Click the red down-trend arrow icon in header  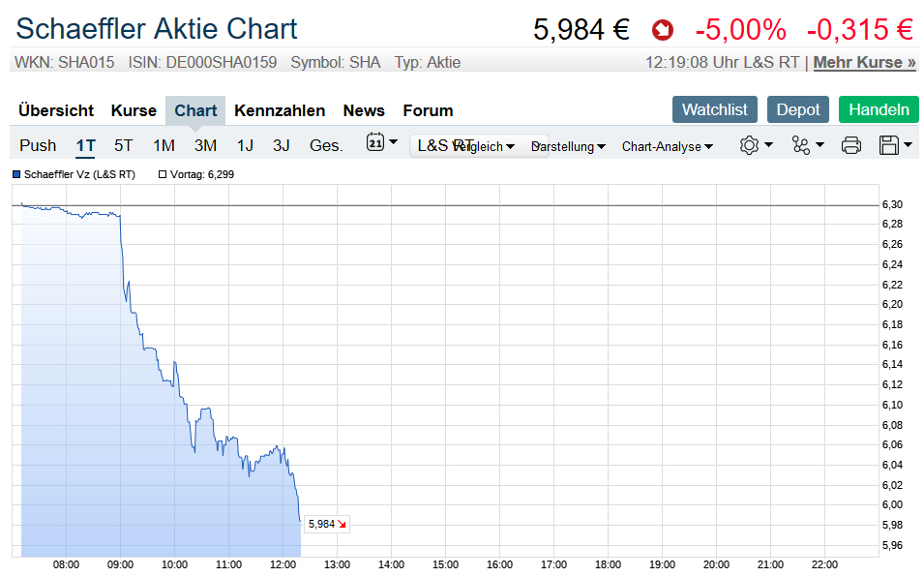pyautogui.click(x=663, y=30)
